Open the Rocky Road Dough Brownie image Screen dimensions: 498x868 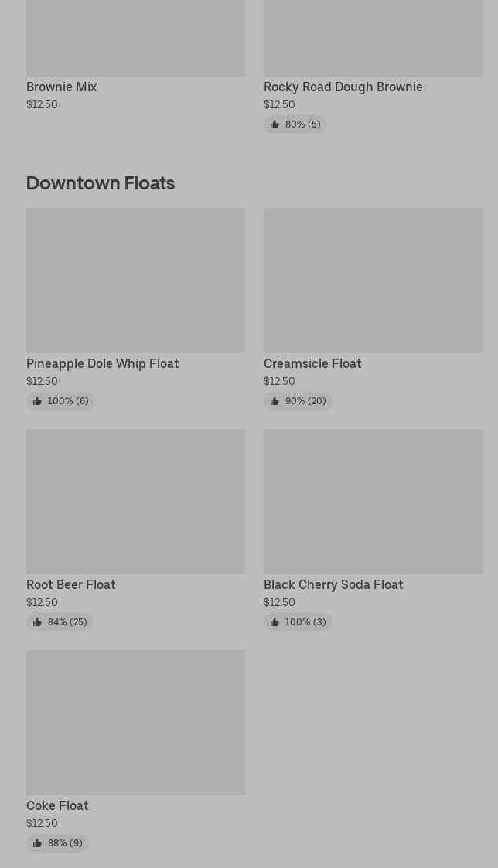[373, 38]
